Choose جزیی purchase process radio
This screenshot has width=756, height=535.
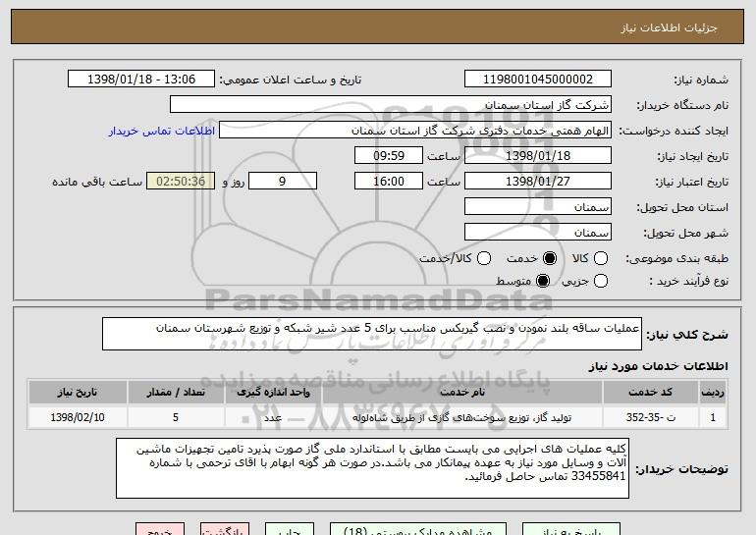pos(601,281)
